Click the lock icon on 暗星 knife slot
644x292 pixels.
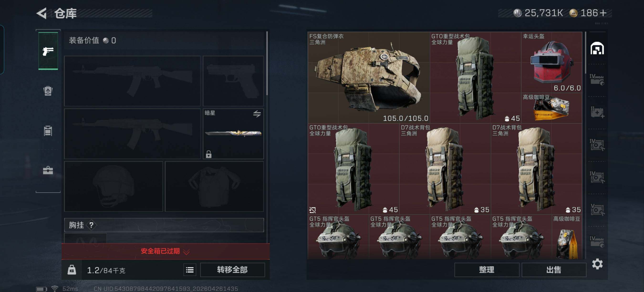coord(208,154)
